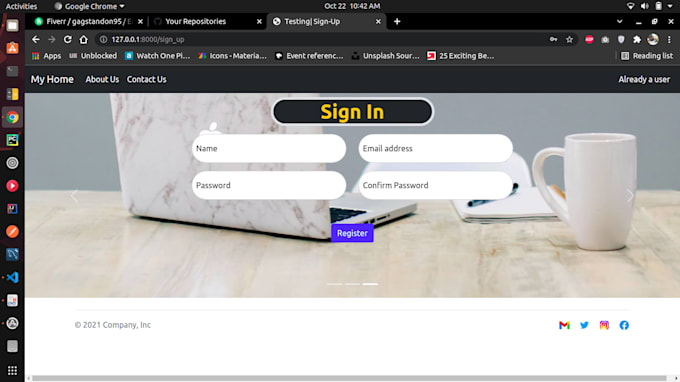Click the browser Forward arrow
The image size is (680, 382).
52,39
